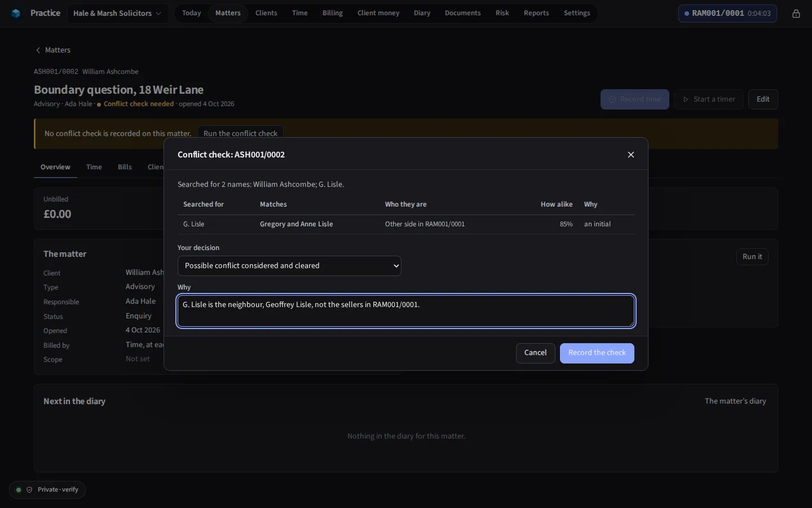Click the lock icon in the header
This screenshot has height=508, width=812.
click(x=796, y=14)
